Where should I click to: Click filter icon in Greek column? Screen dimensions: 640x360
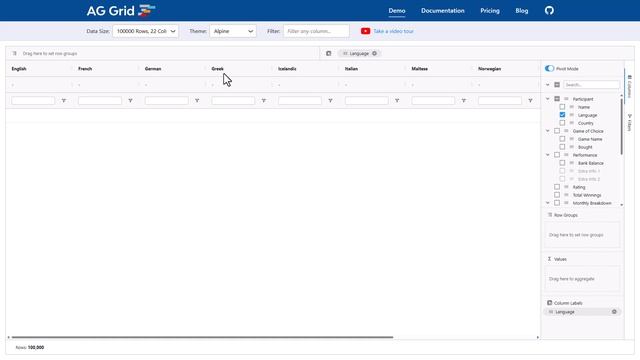coord(264,100)
